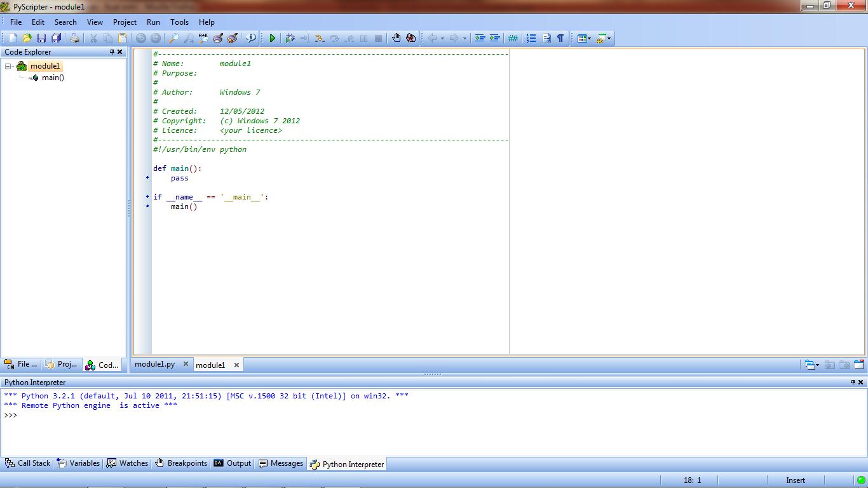This screenshot has width=868, height=488.
Task: Toggle breakpoint with the hand icon
Action: 397,38
